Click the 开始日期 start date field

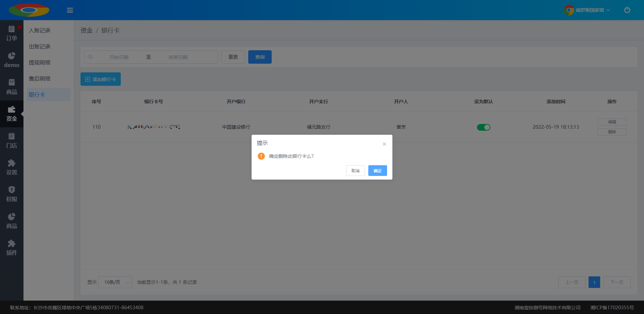click(x=119, y=57)
